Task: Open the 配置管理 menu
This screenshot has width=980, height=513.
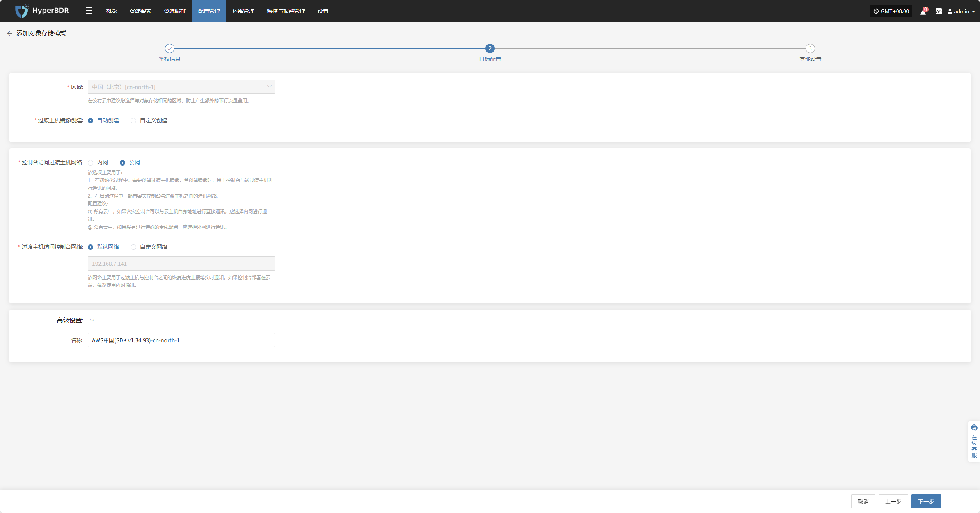Action: 209,11
